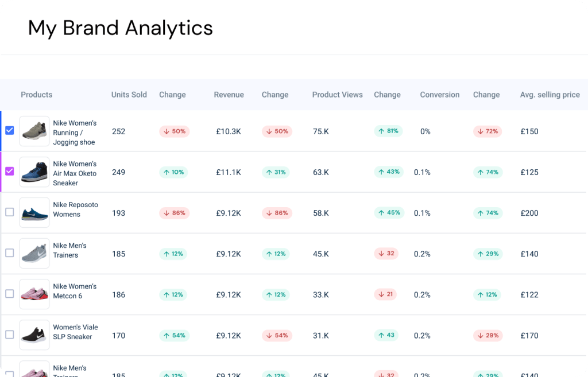Uncheck the Nike Women's Running / Jogging shoe row
This screenshot has width=588, height=377.
(x=9, y=130)
